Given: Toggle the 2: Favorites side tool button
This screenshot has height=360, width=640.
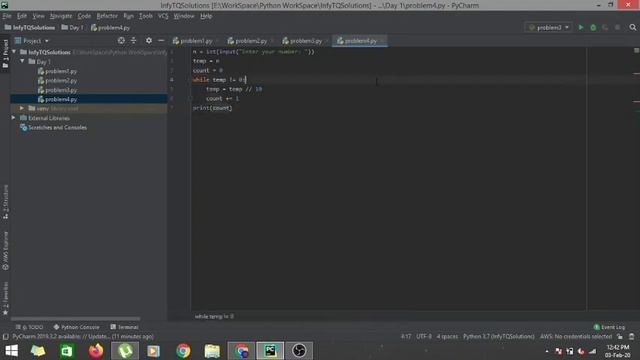Looking at the screenshot, I should click(x=5, y=298).
